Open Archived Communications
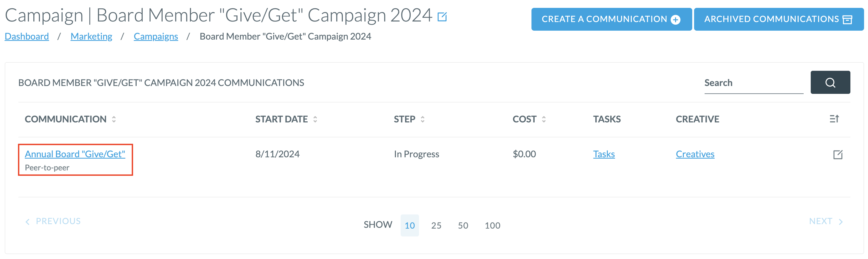 (x=778, y=19)
